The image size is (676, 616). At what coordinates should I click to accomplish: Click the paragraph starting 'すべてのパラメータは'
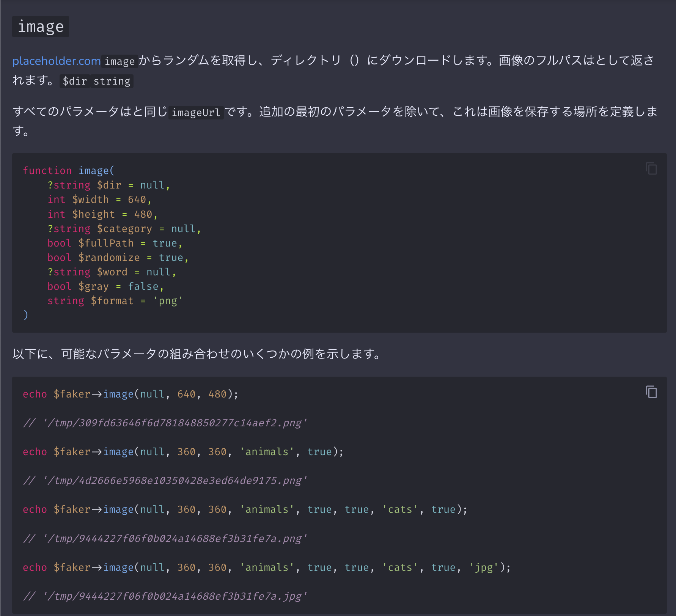point(335,121)
